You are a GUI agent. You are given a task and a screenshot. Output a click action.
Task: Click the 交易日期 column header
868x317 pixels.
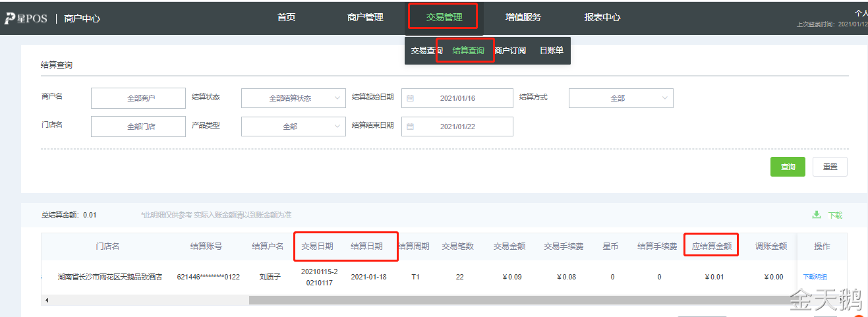pyautogui.click(x=317, y=246)
